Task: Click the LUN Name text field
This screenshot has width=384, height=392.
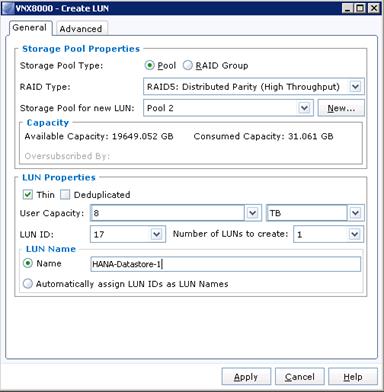Action: click(x=225, y=264)
